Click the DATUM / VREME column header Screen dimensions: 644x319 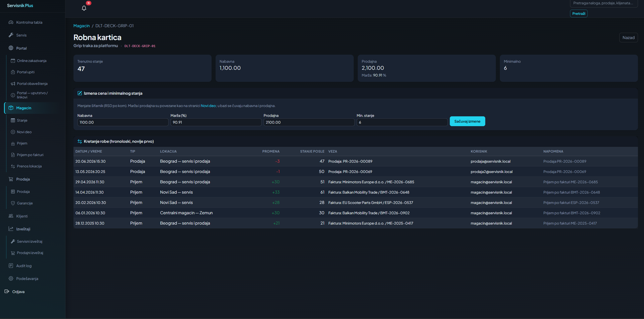pos(89,151)
